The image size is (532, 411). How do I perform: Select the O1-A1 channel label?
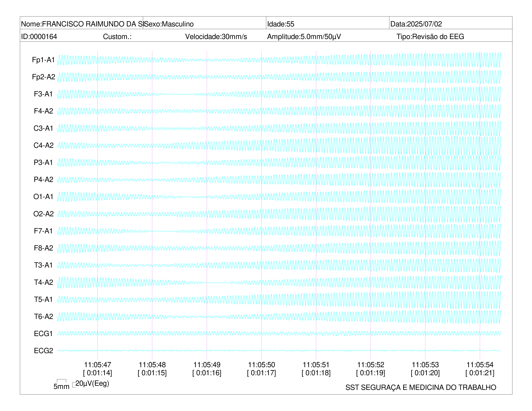[x=43, y=196]
